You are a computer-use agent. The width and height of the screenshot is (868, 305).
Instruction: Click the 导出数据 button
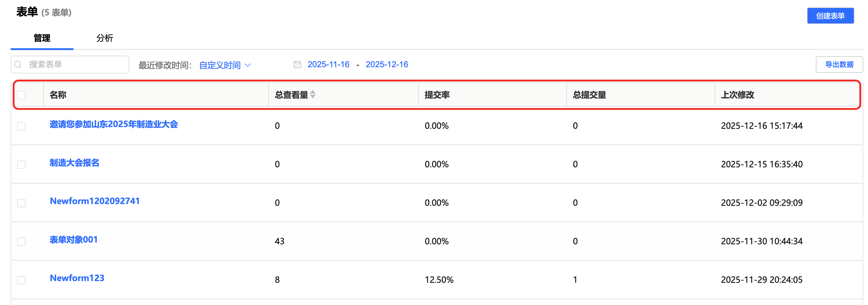click(839, 65)
